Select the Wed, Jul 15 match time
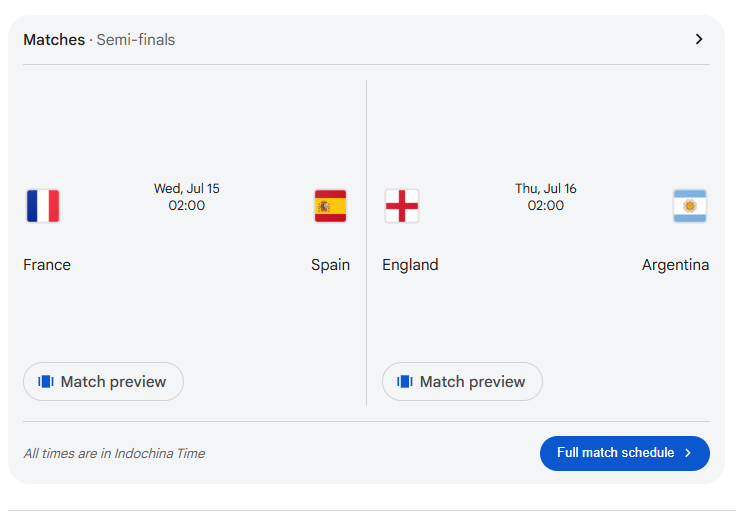This screenshot has width=736, height=512. [187, 197]
